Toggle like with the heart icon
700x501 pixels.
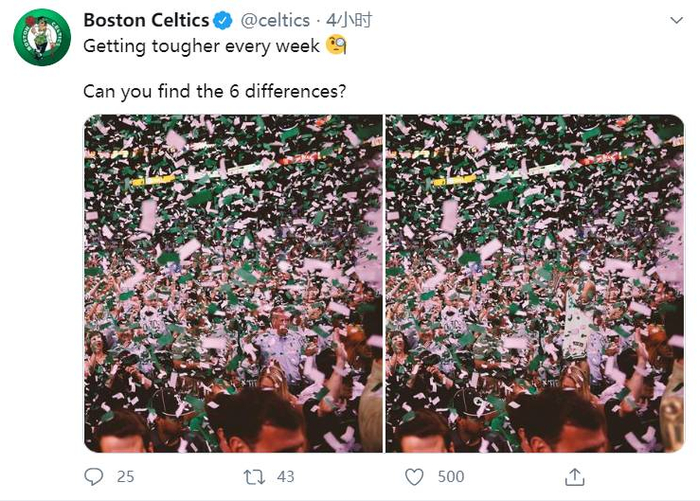tap(413, 476)
